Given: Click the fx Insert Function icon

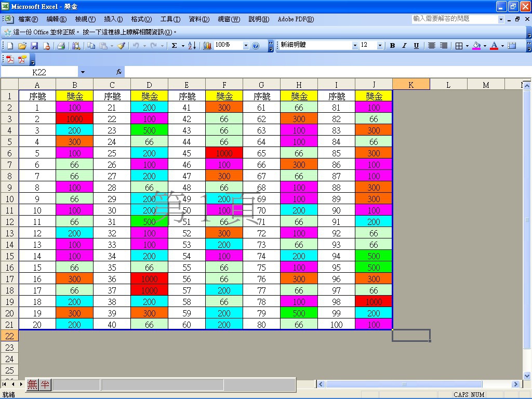Looking at the screenshot, I should point(119,72).
